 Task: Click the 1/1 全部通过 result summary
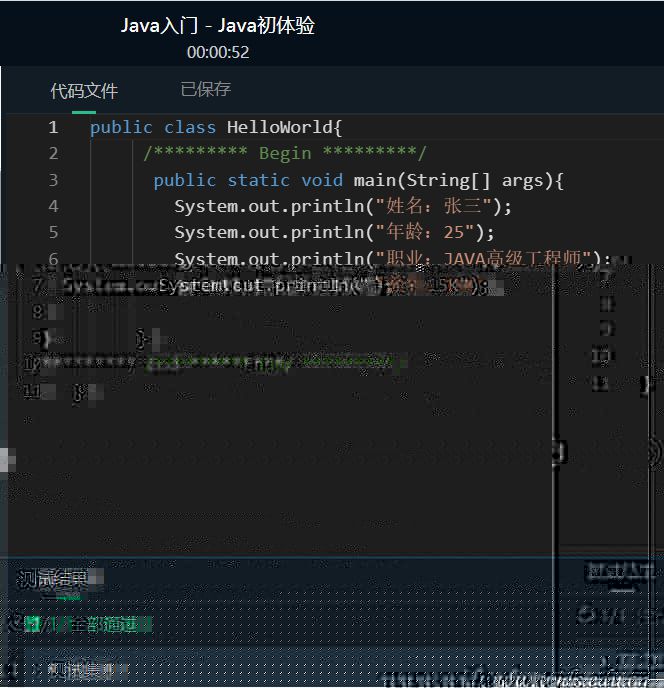(x=95, y=625)
